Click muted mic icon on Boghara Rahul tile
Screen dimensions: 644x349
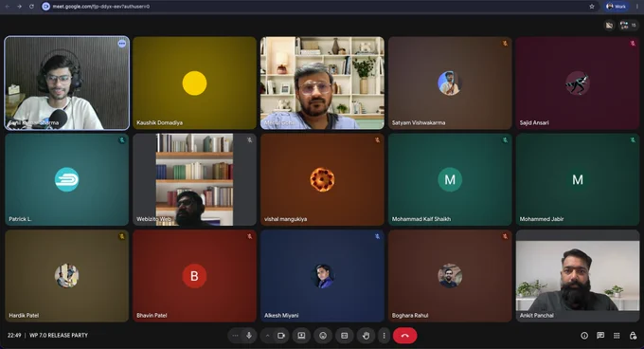(505, 236)
